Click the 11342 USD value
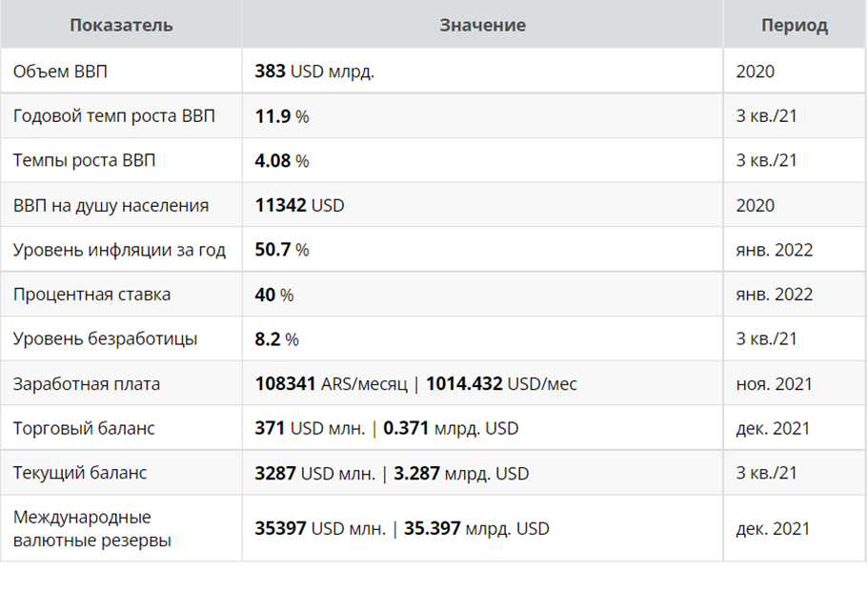 pos(299,205)
